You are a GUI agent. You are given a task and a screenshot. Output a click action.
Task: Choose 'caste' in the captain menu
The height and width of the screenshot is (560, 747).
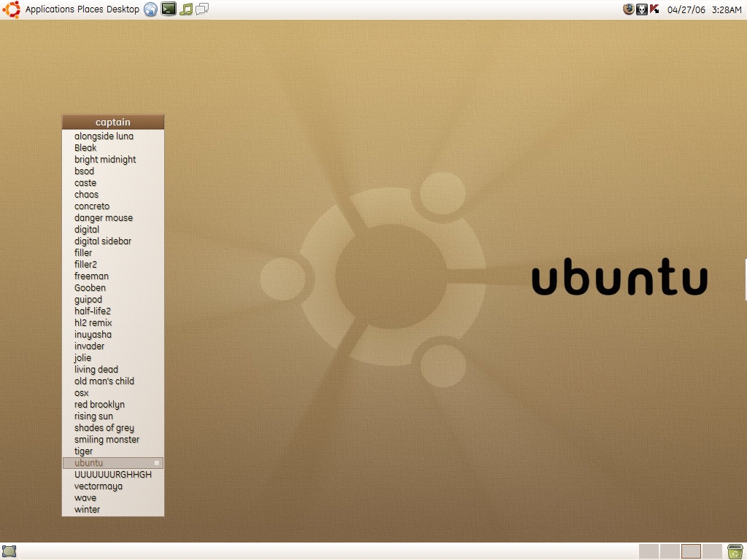coord(113,183)
